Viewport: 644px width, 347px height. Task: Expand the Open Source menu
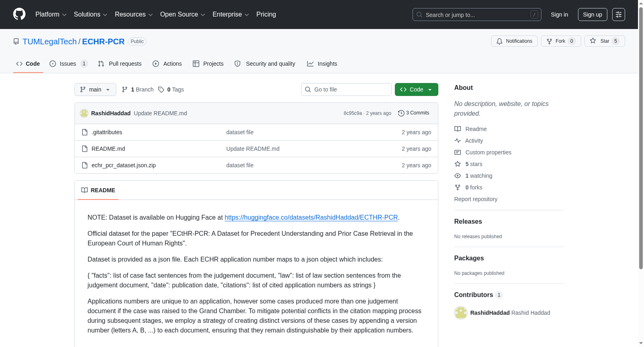pos(183,15)
